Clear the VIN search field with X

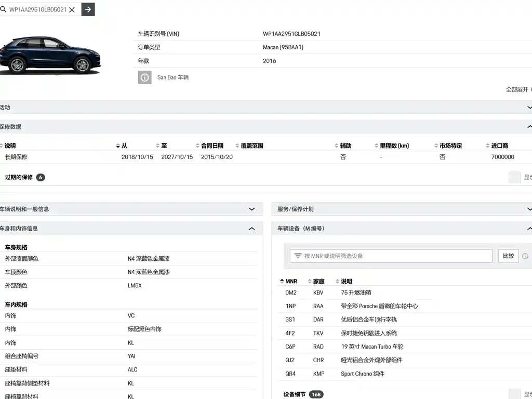point(72,9)
